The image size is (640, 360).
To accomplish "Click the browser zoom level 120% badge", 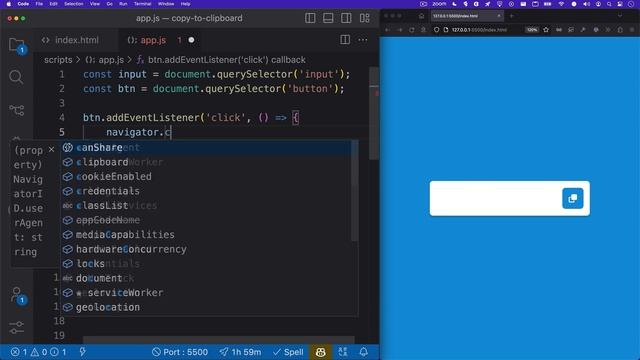I will [x=531, y=30].
